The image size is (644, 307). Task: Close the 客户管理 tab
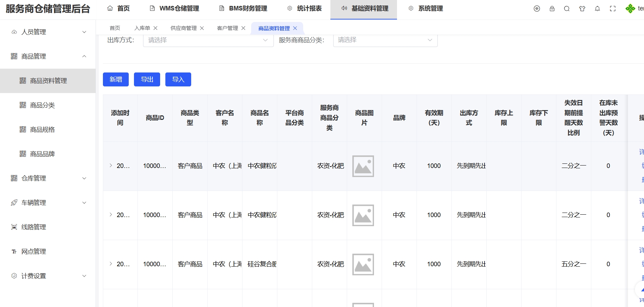244,28
